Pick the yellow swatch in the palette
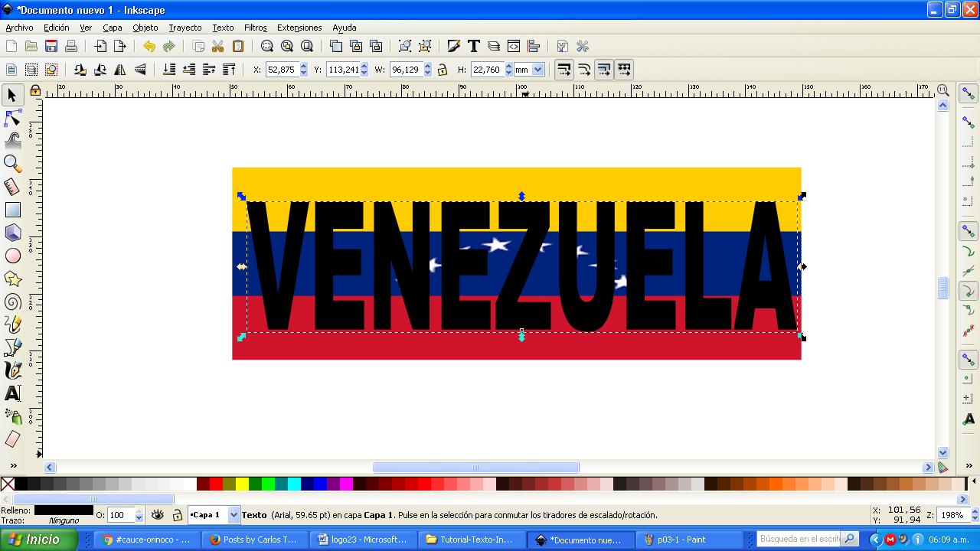 click(x=242, y=484)
